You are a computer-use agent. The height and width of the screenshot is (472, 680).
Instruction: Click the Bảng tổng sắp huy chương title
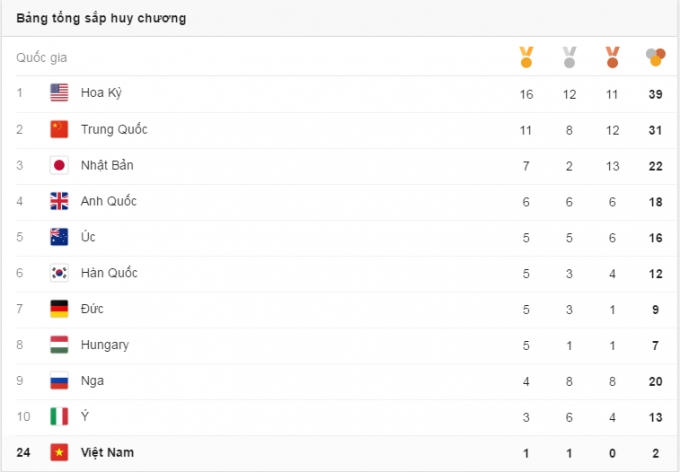100,19
